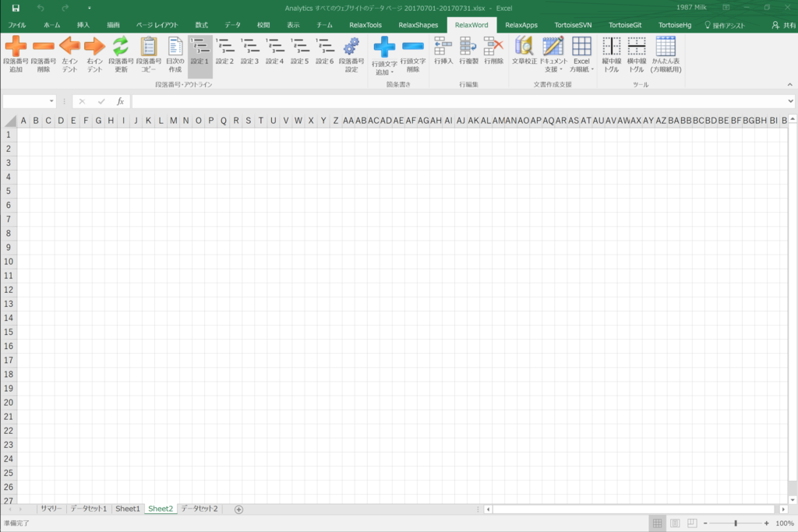Switch to the RelaxShapes ribbon tab
Screen dimensions: 798x532
coord(418,25)
